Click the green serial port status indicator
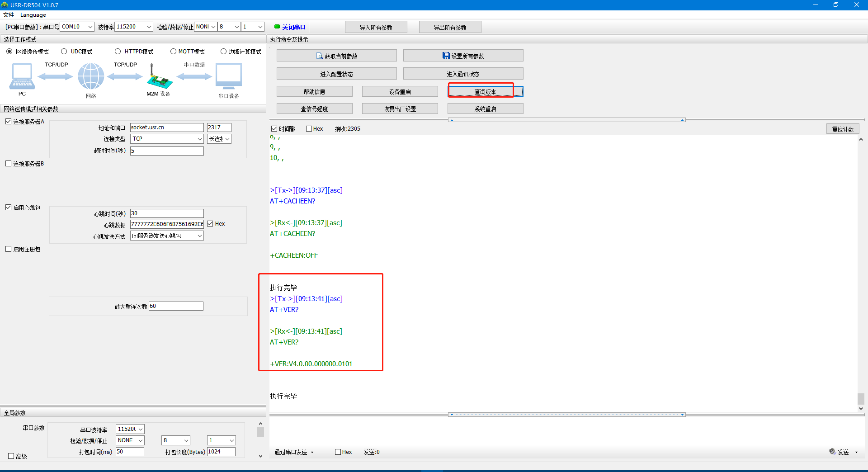This screenshot has height=472, width=868. [277, 27]
